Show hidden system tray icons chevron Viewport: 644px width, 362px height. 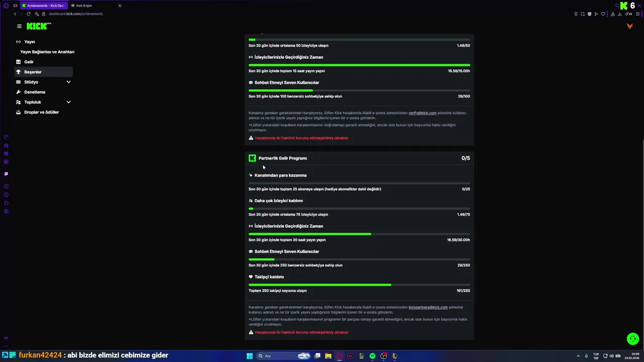click(578, 356)
